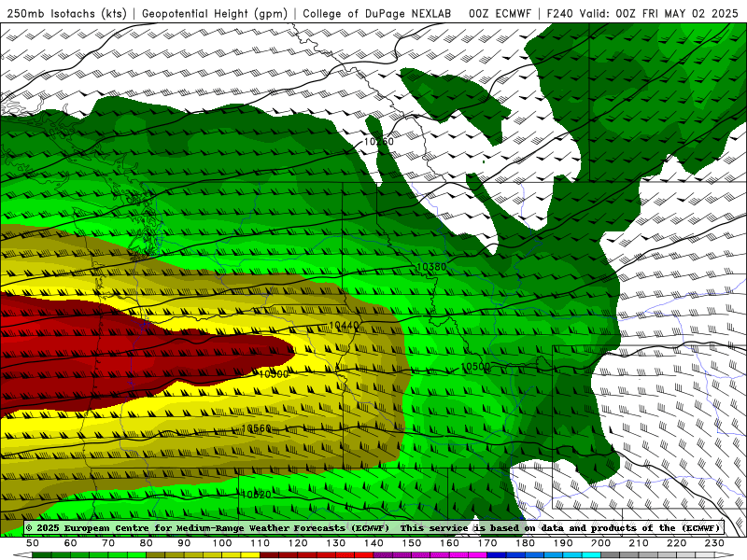
Task: Select the 220 value on the color scale
Action: pos(676,543)
